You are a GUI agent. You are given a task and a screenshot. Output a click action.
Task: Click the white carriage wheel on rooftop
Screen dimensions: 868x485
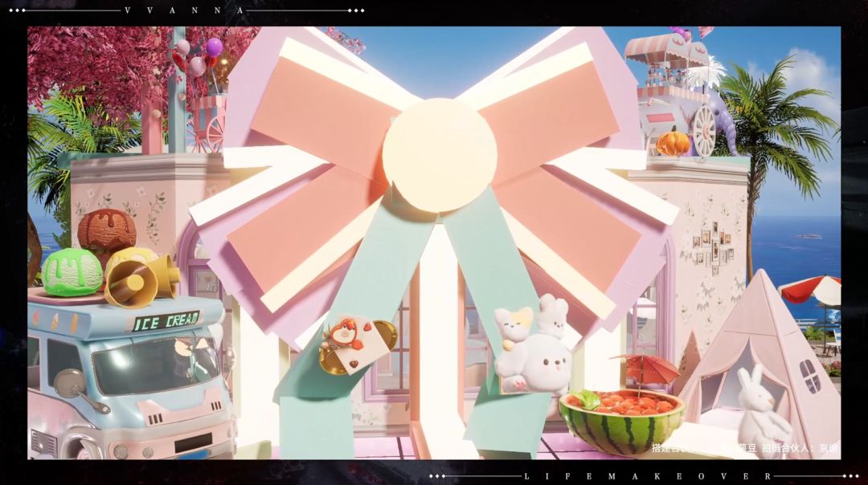tap(704, 132)
